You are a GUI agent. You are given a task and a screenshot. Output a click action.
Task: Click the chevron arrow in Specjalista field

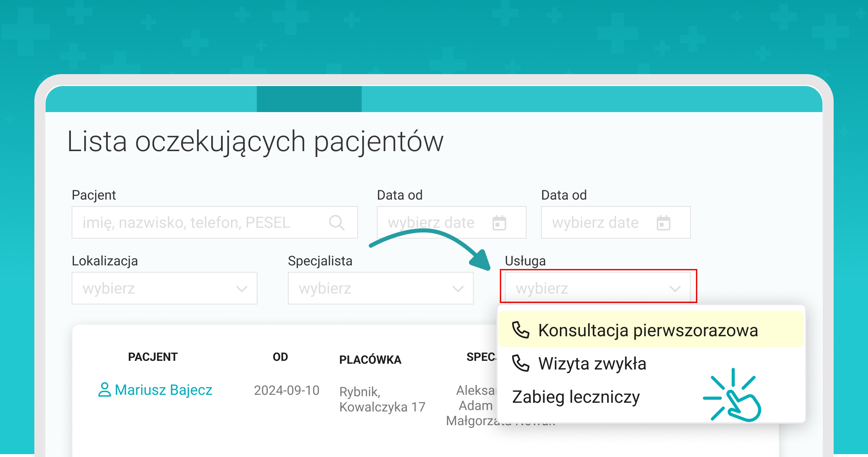458,289
